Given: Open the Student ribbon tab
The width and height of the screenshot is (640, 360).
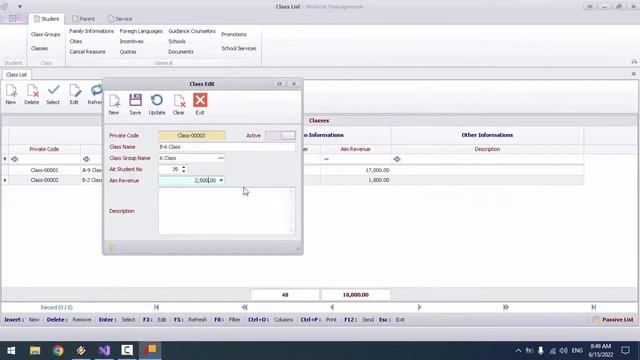Looking at the screenshot, I should tap(46, 19).
